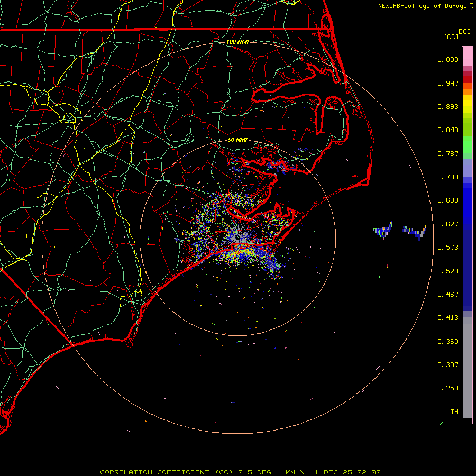Select the 1.000 scale value

pos(448,59)
